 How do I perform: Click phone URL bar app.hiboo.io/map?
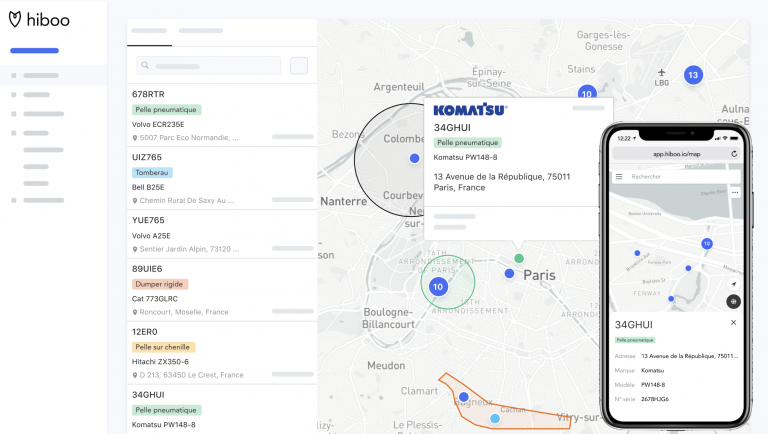(676, 154)
